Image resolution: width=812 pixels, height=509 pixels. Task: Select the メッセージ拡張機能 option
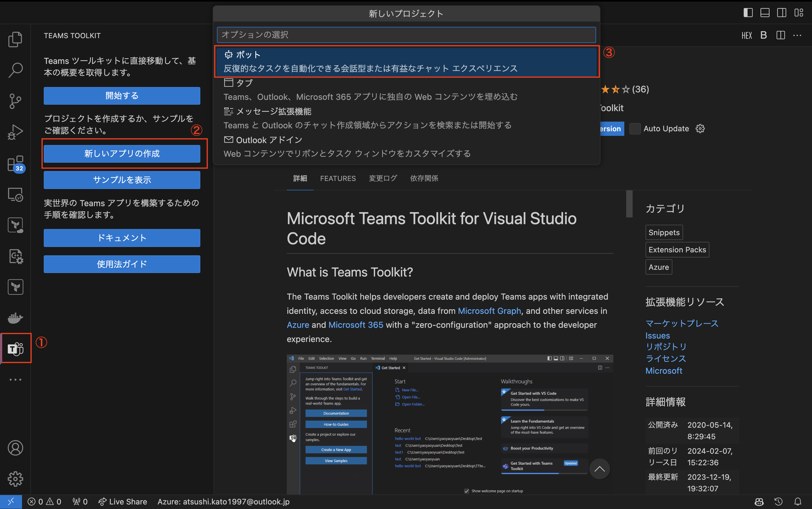406,118
